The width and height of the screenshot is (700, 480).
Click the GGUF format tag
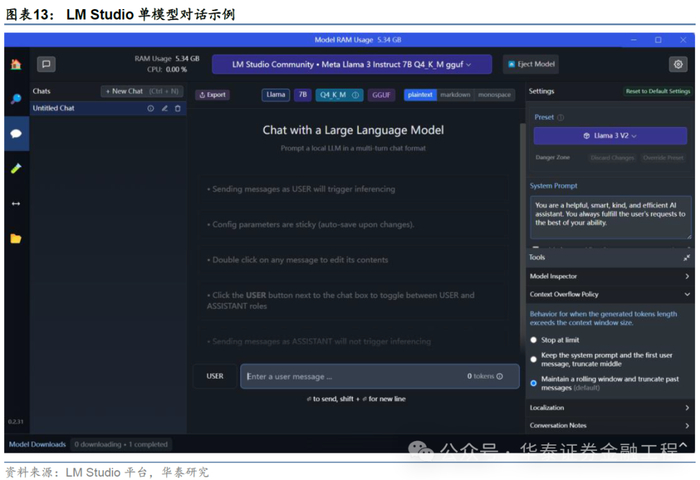tap(381, 95)
